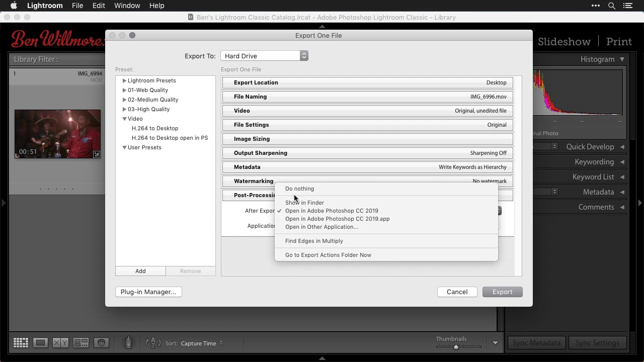Open the Lightroom application menu

coord(45,6)
